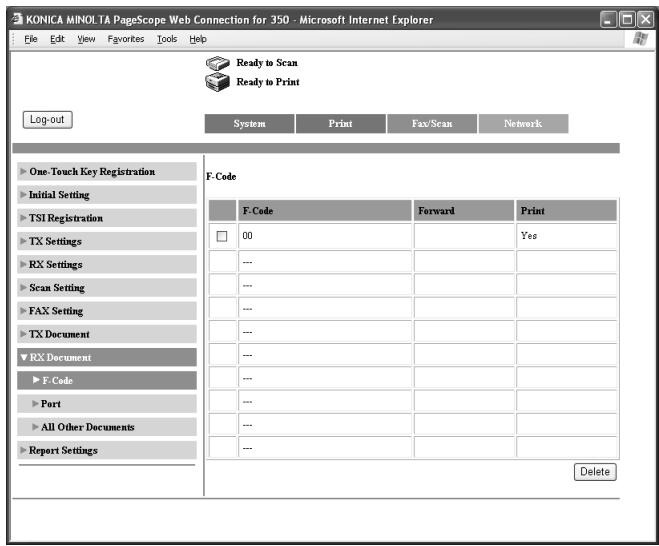Open the Edit menu

(57, 39)
